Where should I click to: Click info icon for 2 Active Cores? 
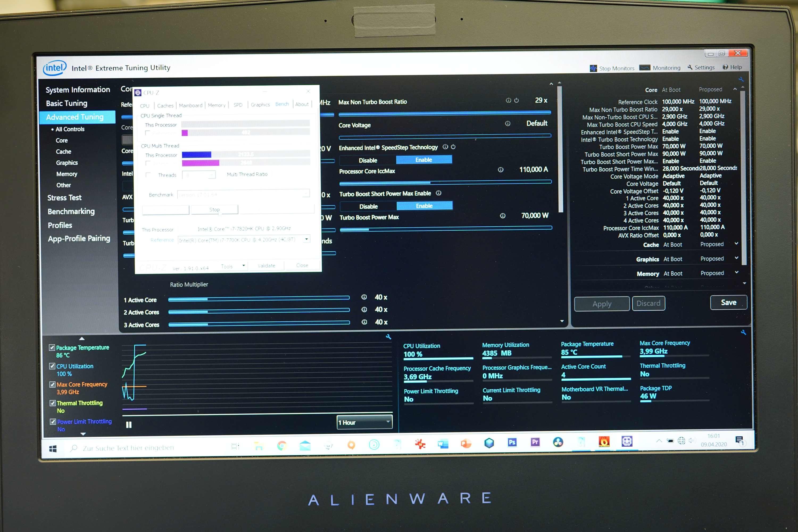pos(364,309)
